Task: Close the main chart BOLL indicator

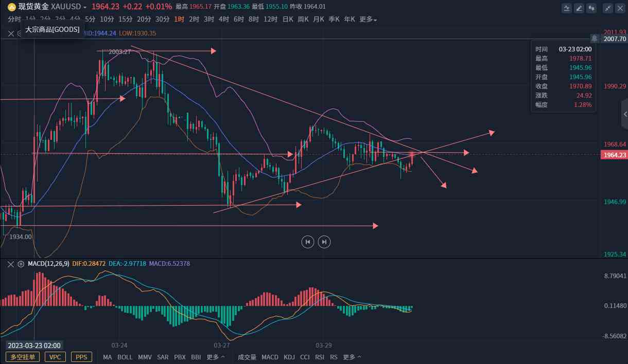Action: pyautogui.click(x=10, y=33)
